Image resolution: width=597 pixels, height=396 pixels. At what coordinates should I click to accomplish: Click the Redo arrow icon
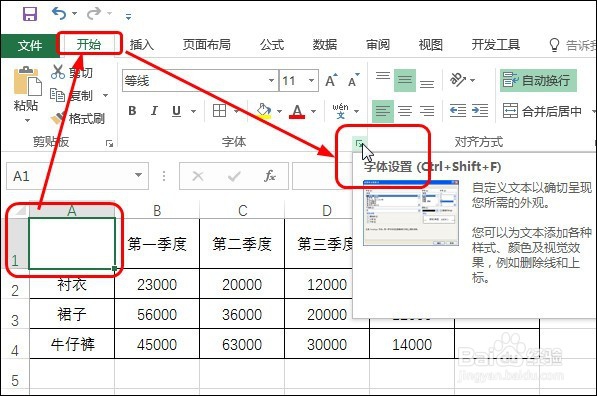click(93, 13)
